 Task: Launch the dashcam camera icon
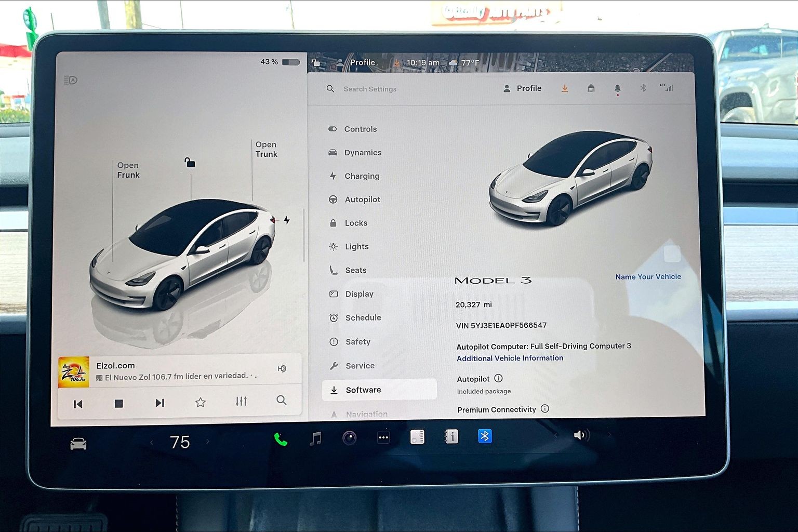(x=349, y=438)
